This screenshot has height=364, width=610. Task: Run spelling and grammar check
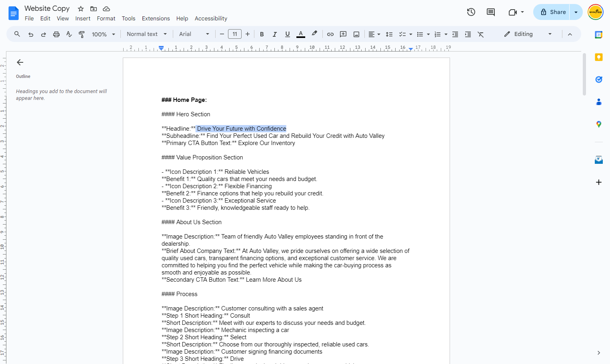tap(69, 34)
